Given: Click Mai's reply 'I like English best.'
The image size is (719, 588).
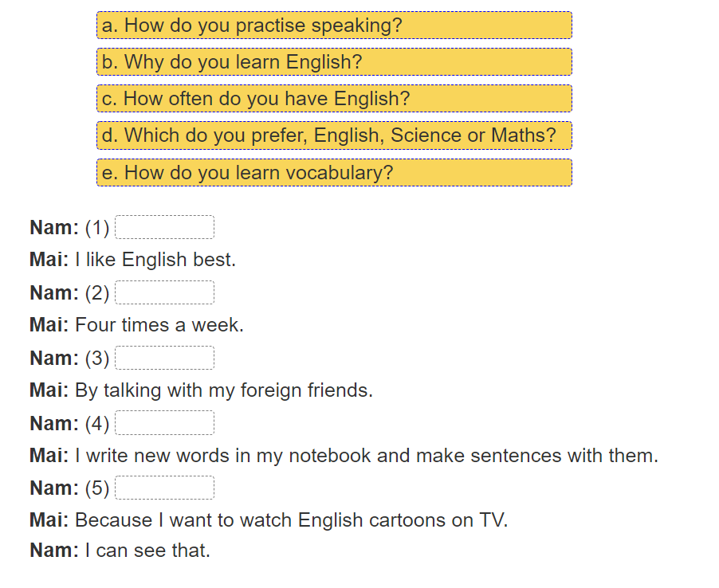Looking at the screenshot, I should click(155, 261).
